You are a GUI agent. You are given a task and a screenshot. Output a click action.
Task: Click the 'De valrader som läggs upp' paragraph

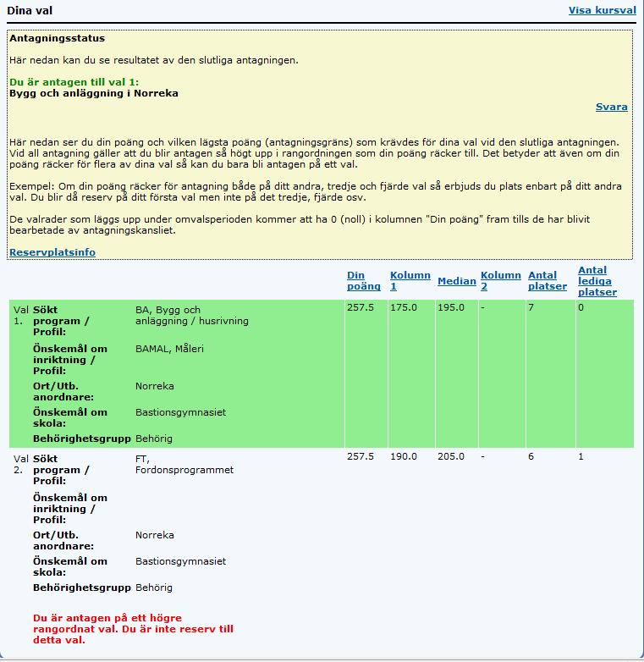pos(300,224)
